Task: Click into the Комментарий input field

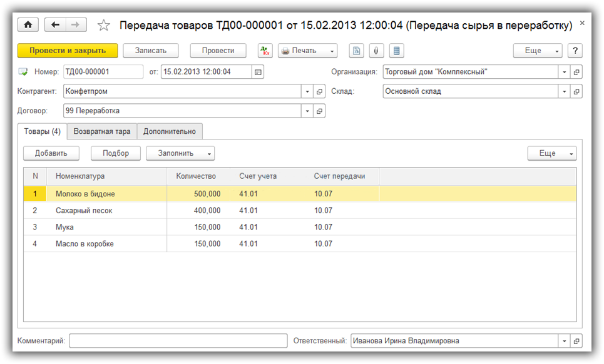Action: 178,341
